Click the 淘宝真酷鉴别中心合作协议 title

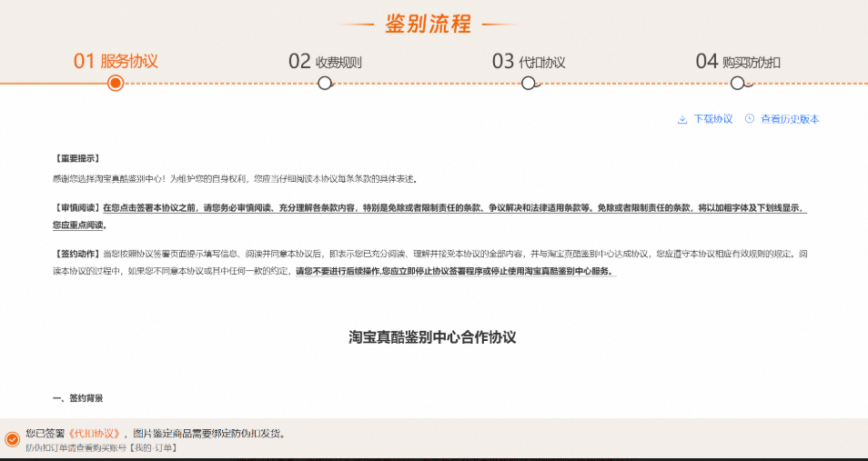pyautogui.click(x=432, y=337)
